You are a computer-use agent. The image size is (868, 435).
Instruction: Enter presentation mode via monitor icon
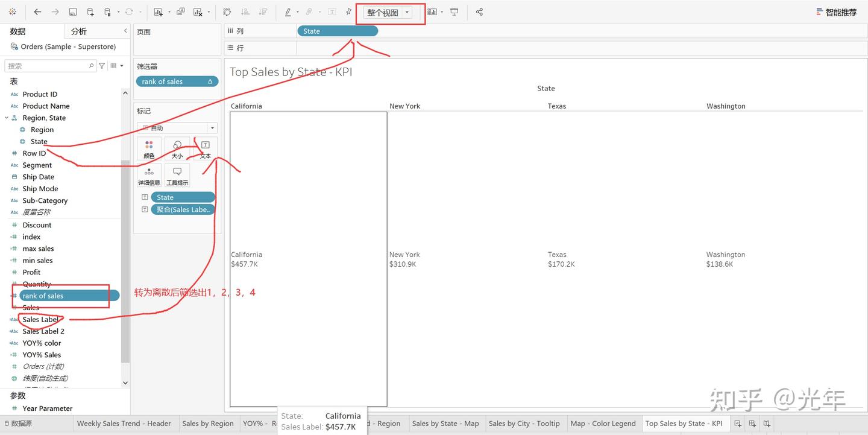coord(454,12)
